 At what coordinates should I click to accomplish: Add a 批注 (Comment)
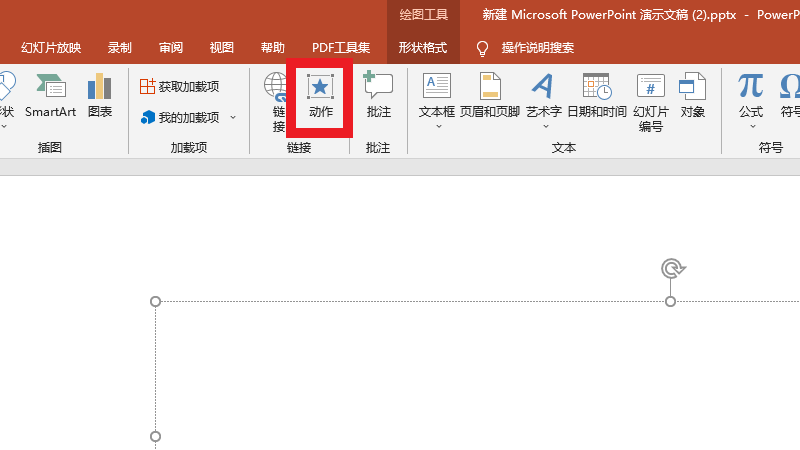pos(378,96)
